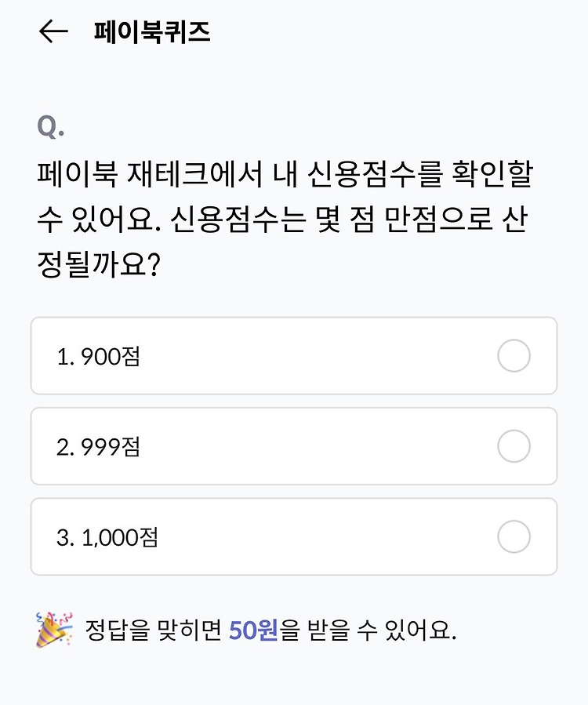Tap the question line starting 수 있어요
Screen dimensions: 588x705
point(282,220)
